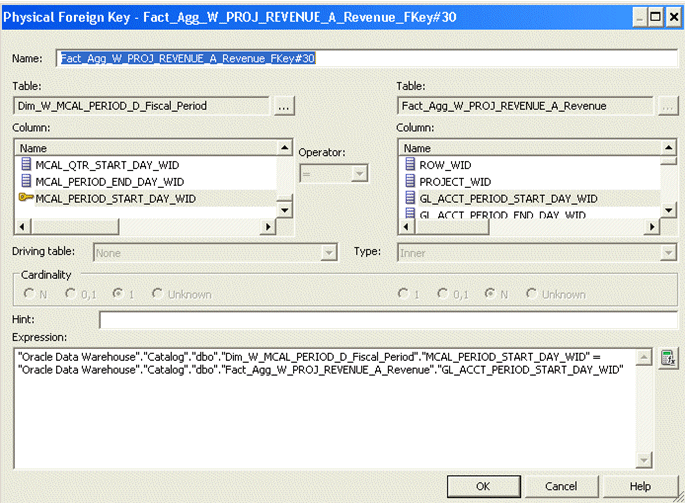685x503 pixels.
Task: Click Expression box scroll-down arrow
Action: (644, 460)
